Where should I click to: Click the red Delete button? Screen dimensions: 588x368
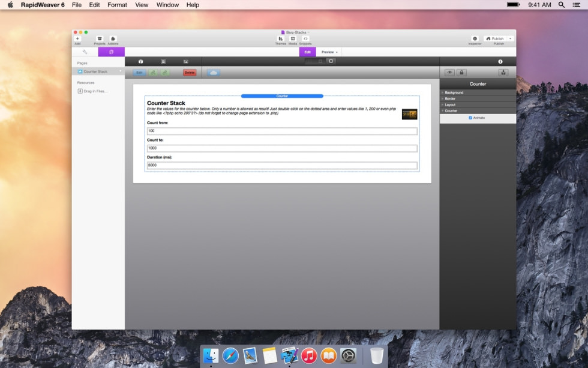tap(190, 73)
